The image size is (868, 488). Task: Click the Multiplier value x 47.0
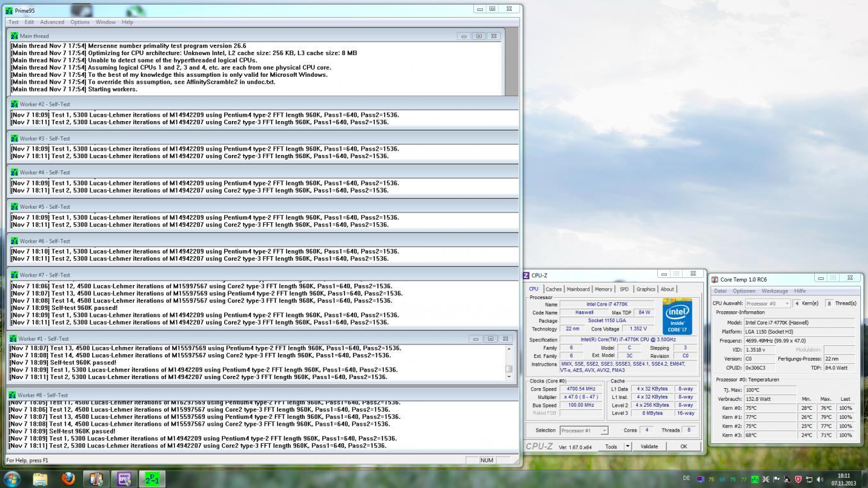[x=581, y=397]
